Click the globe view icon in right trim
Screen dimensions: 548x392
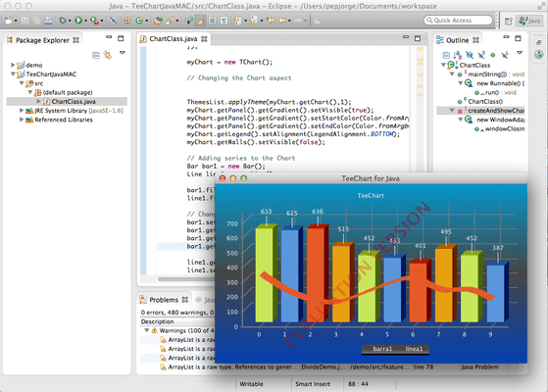coord(538,55)
